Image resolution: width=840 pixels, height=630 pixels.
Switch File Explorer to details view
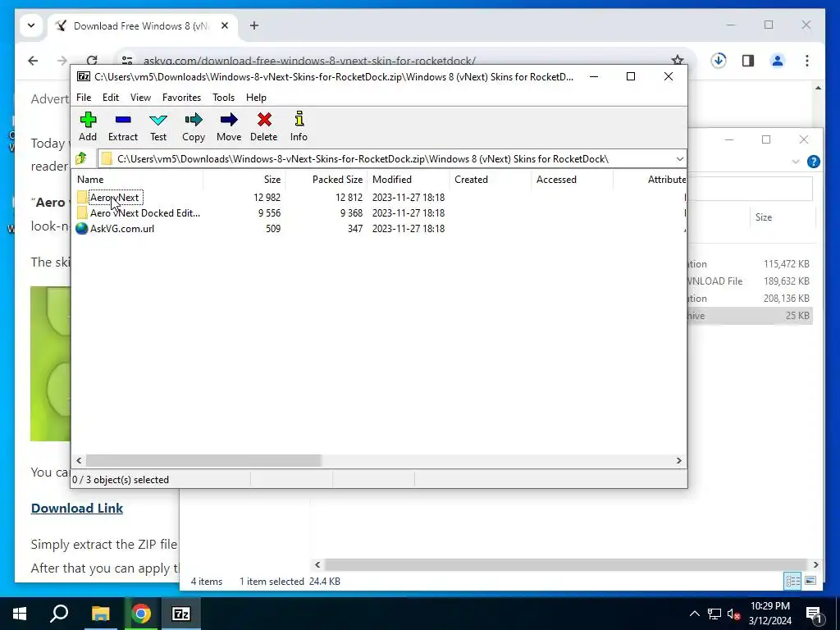click(x=792, y=582)
